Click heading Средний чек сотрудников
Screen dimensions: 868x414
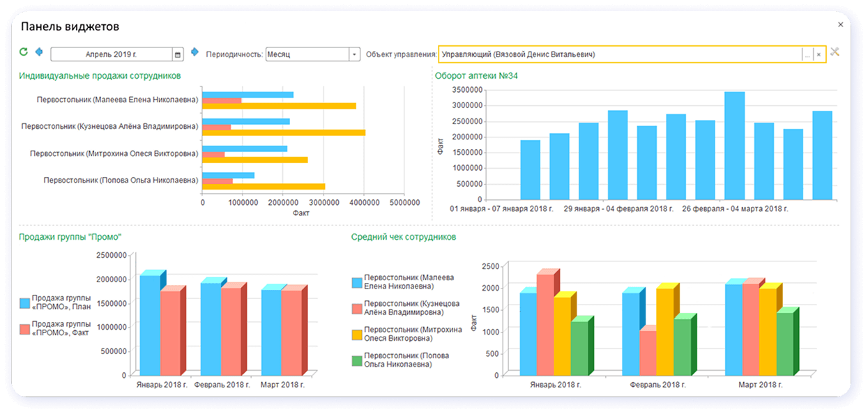point(404,237)
